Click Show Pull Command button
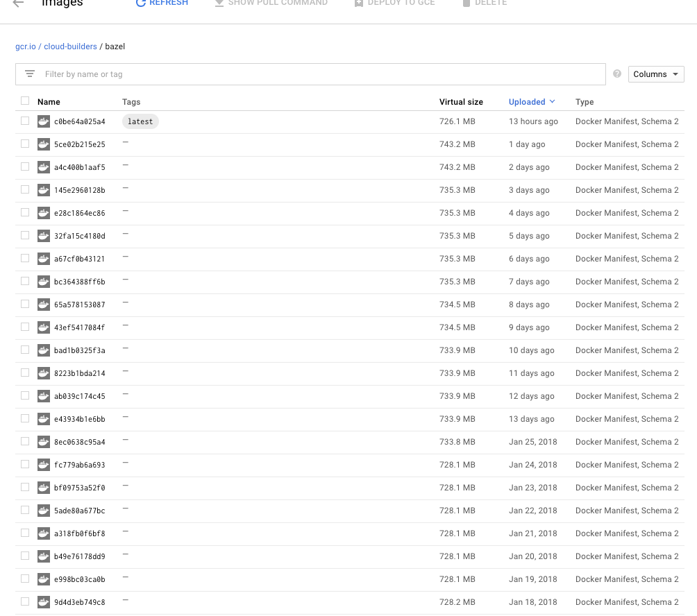 tap(271, 3)
